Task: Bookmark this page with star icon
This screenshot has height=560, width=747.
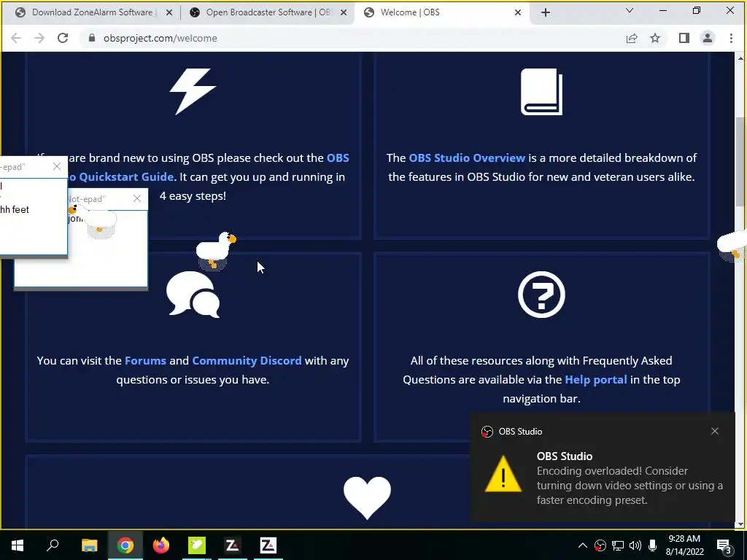Action: 655,38
